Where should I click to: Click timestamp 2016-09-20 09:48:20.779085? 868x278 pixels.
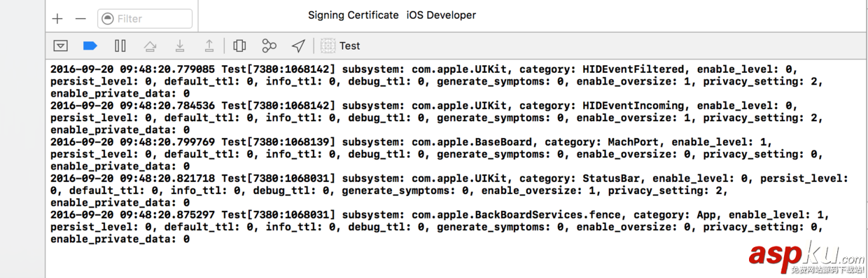133,69
